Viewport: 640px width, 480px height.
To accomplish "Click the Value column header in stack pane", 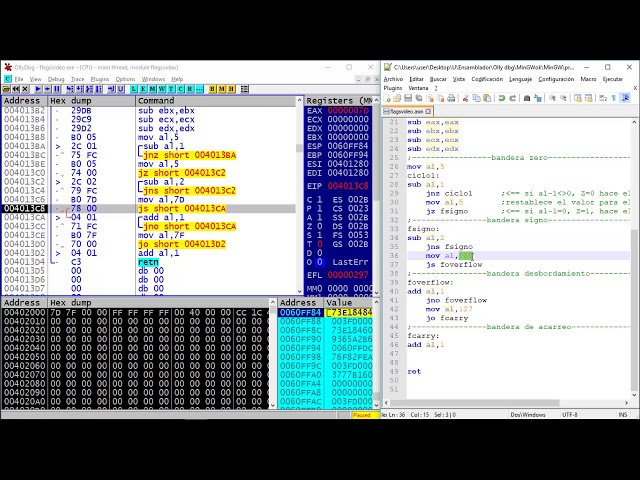I will coord(349,303).
